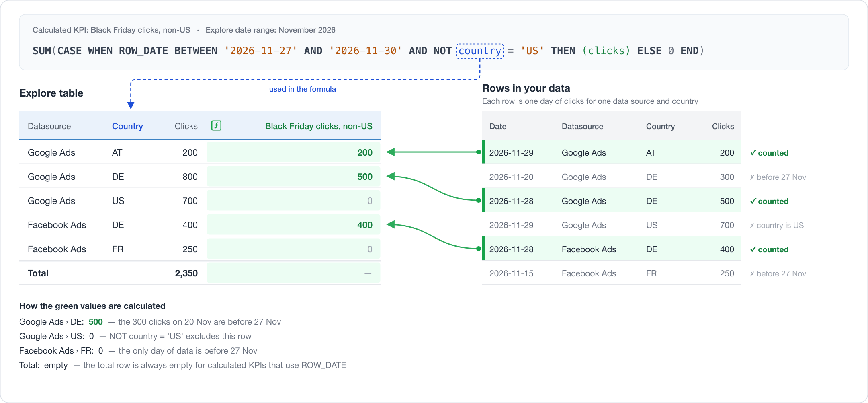Click the 2026-11-15 date cell
The image size is (868, 403).
point(511,273)
